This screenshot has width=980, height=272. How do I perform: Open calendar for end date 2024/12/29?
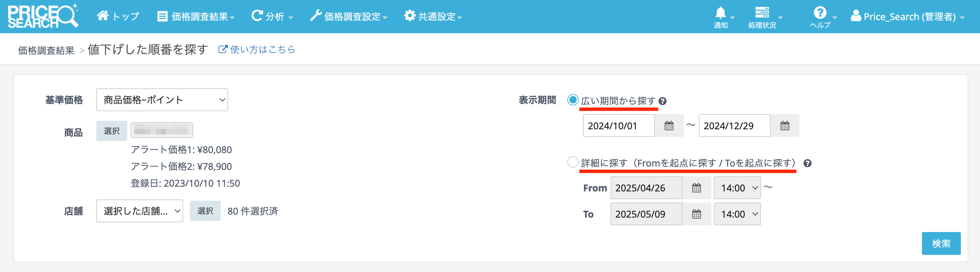tap(784, 126)
